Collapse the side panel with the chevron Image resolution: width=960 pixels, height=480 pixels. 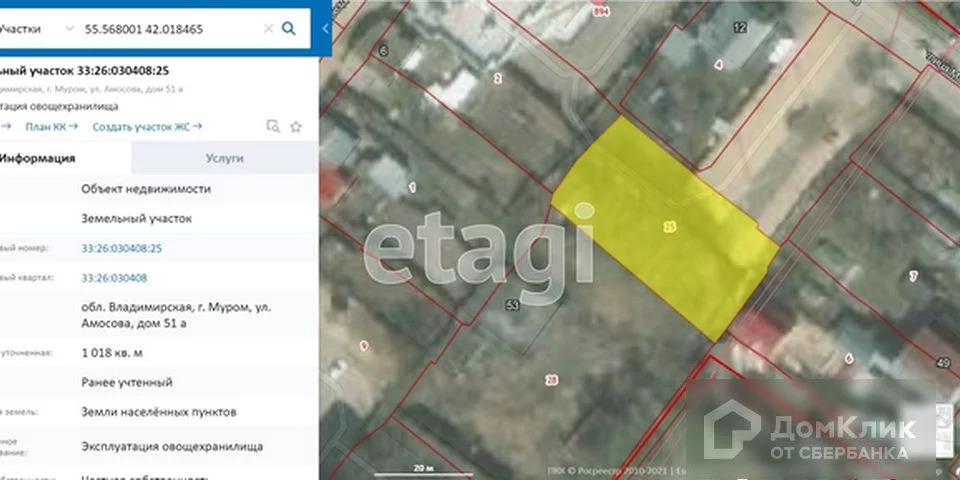coord(325,28)
